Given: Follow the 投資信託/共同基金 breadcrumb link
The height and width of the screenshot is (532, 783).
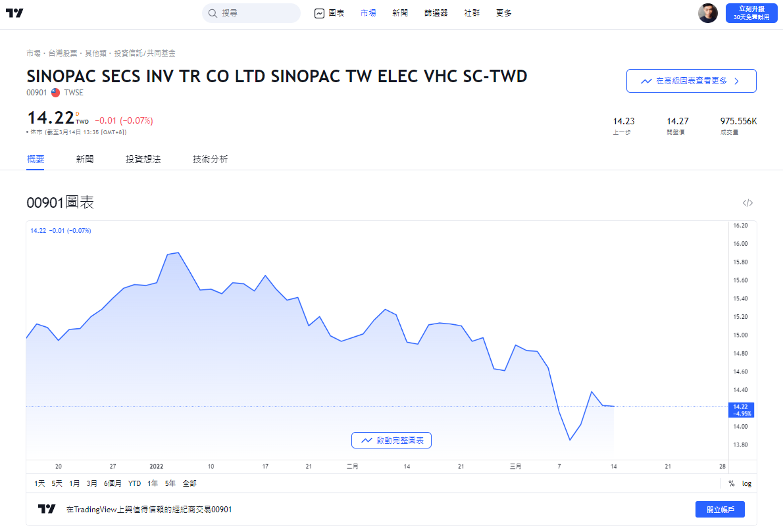Looking at the screenshot, I should pos(145,53).
